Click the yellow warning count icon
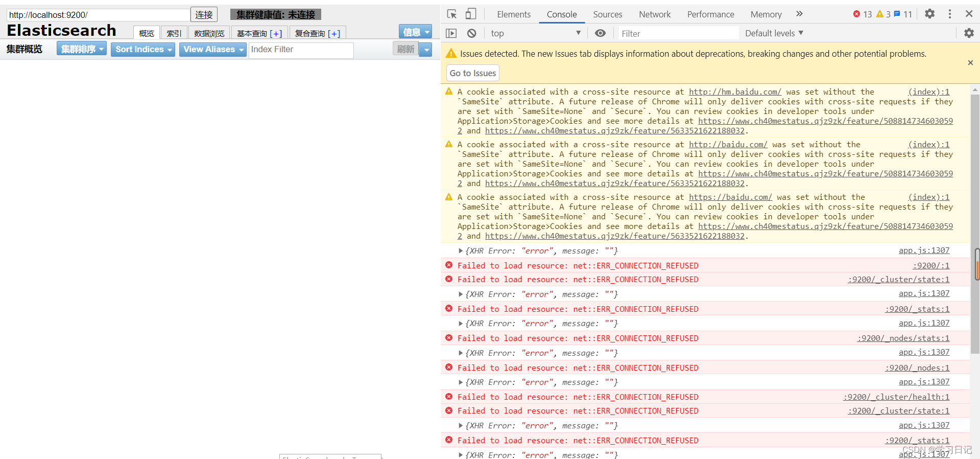 (880, 14)
